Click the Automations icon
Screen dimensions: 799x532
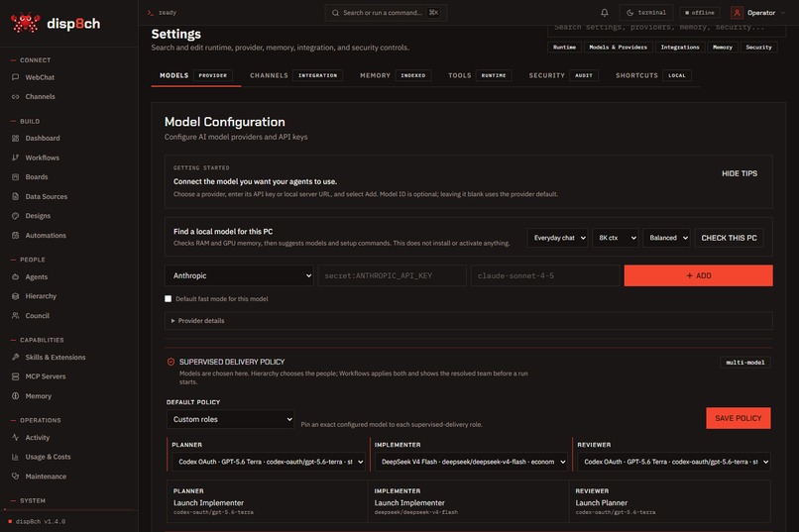(15, 235)
